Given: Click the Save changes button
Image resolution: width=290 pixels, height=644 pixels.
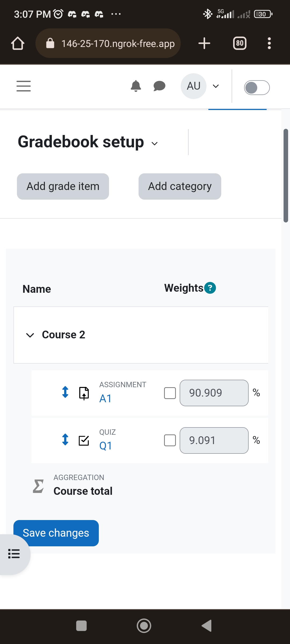Looking at the screenshot, I should pyautogui.click(x=56, y=533).
